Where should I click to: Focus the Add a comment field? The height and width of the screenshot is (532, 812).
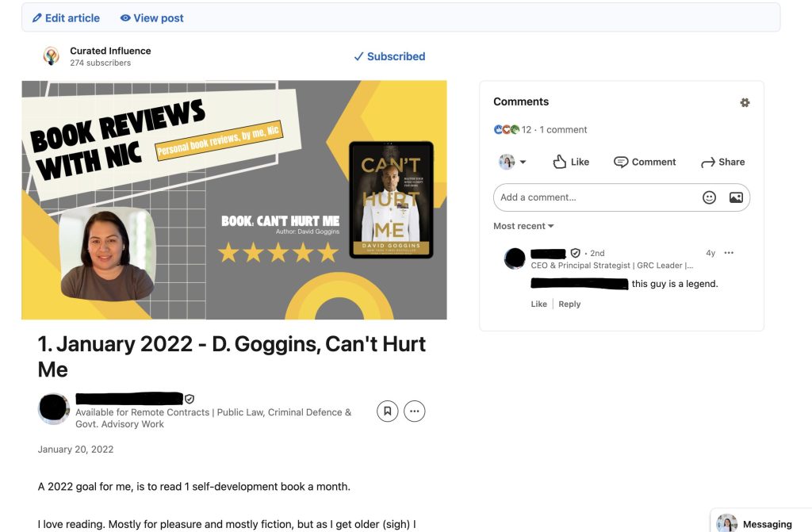click(x=622, y=197)
